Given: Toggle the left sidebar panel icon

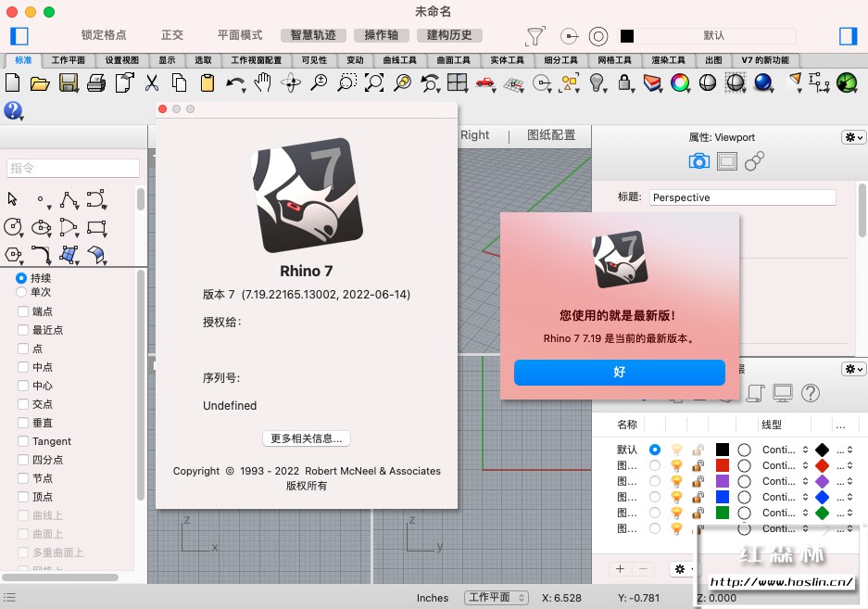Looking at the screenshot, I should click(19, 36).
